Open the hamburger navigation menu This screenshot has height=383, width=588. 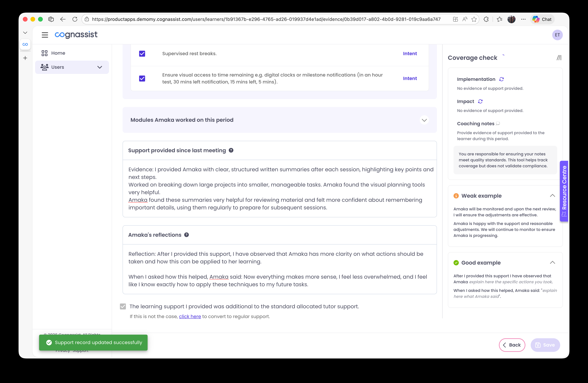click(x=45, y=35)
